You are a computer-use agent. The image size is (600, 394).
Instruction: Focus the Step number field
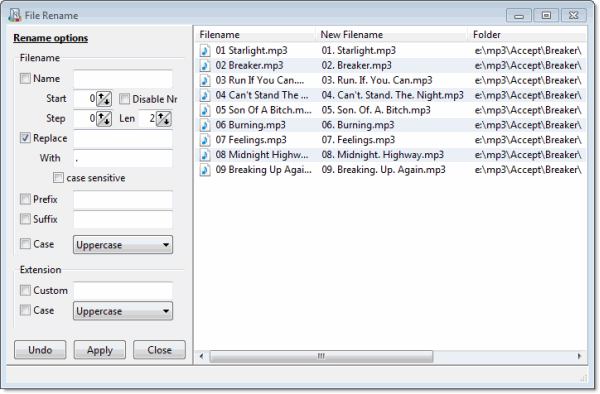click(85, 119)
